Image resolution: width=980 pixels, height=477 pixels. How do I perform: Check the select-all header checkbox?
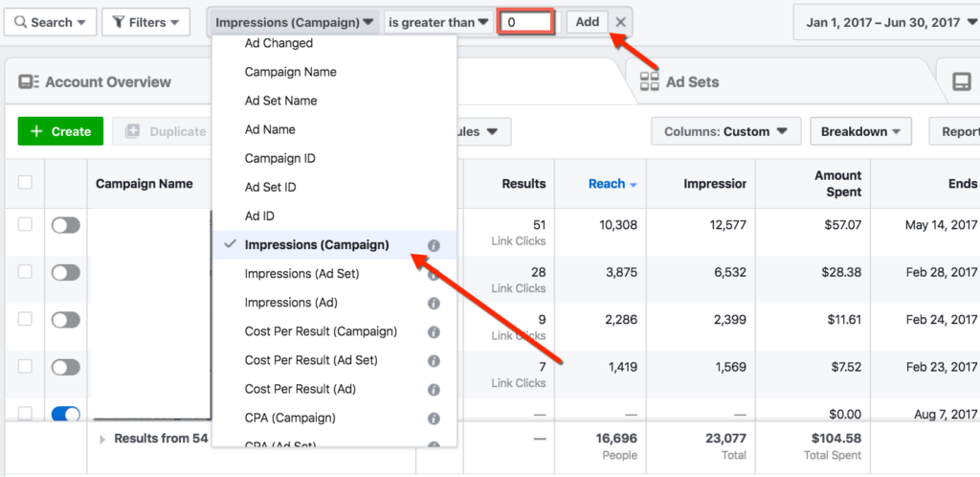pyautogui.click(x=25, y=183)
